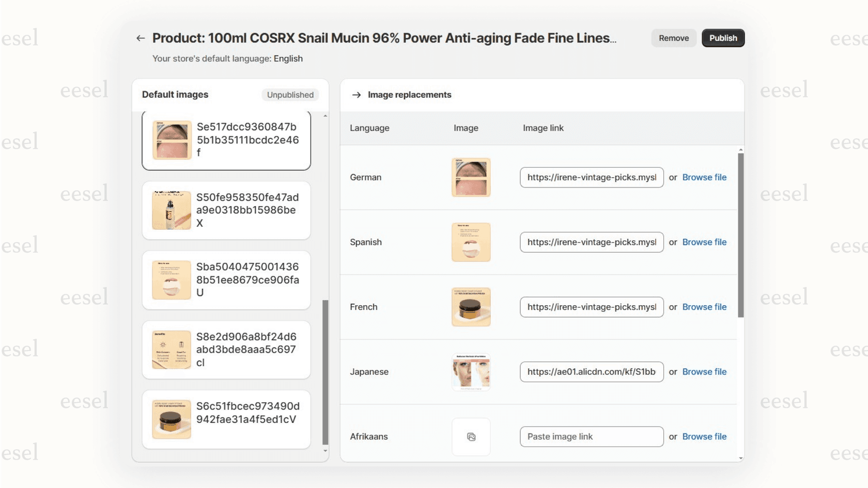Open Browse file for the Spanish row
Screen dimensions: 868x488
pos(704,242)
